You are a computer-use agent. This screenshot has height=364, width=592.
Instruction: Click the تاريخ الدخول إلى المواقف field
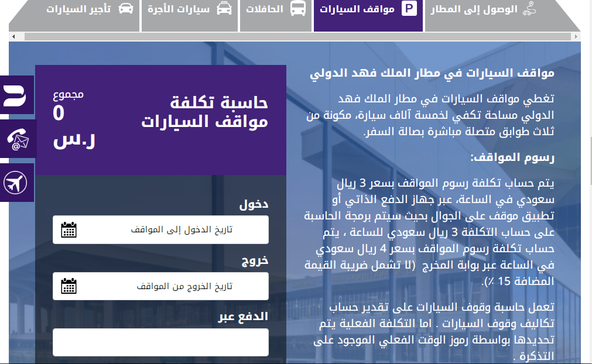(x=161, y=230)
